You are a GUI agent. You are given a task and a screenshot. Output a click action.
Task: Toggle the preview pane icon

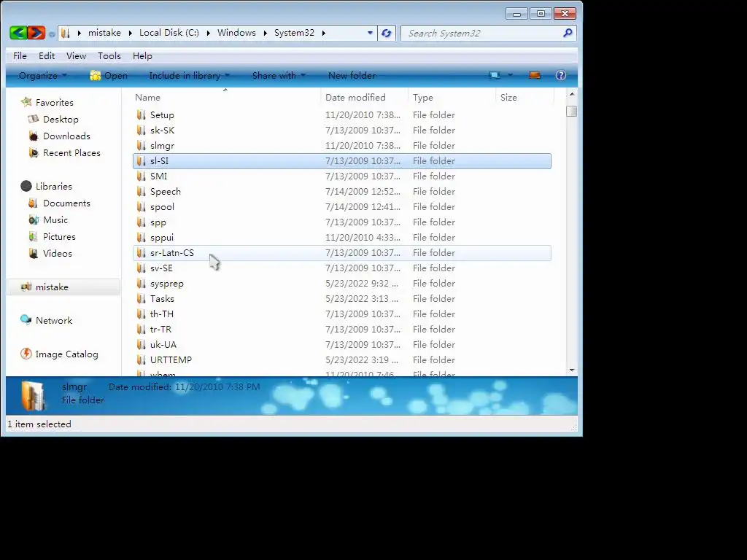(x=535, y=75)
